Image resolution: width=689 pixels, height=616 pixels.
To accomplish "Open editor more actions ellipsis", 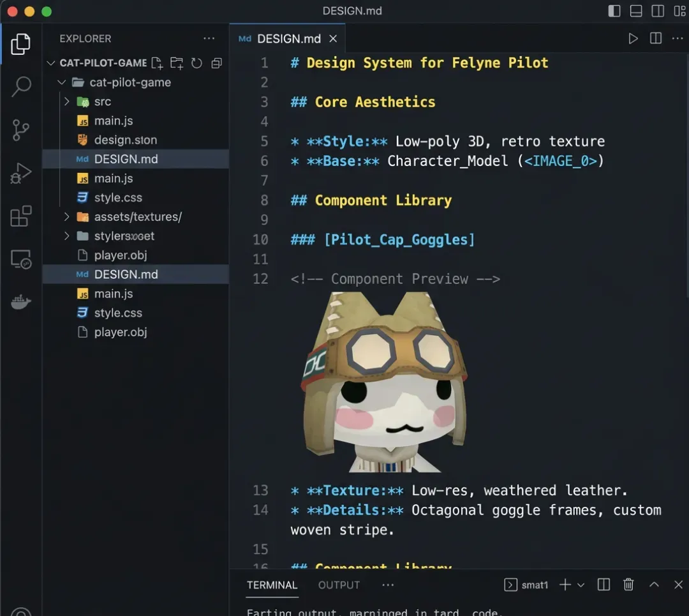I will coord(677,39).
